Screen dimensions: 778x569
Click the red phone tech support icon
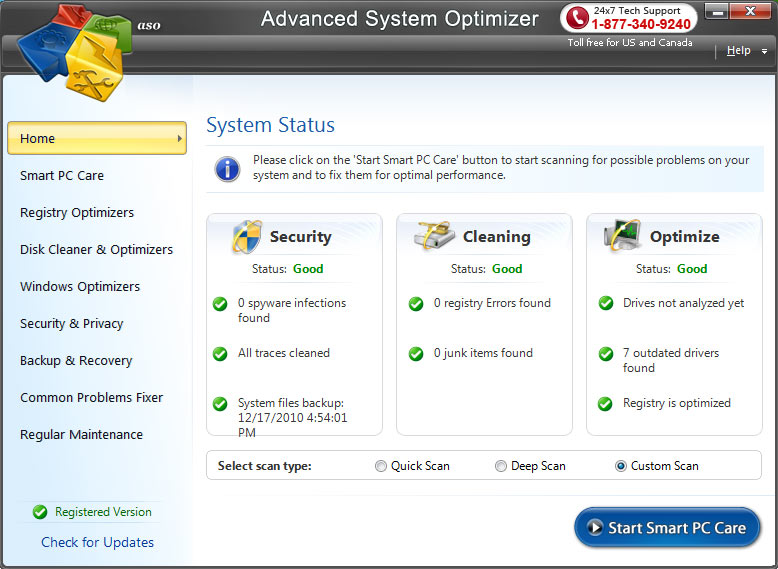tap(577, 17)
